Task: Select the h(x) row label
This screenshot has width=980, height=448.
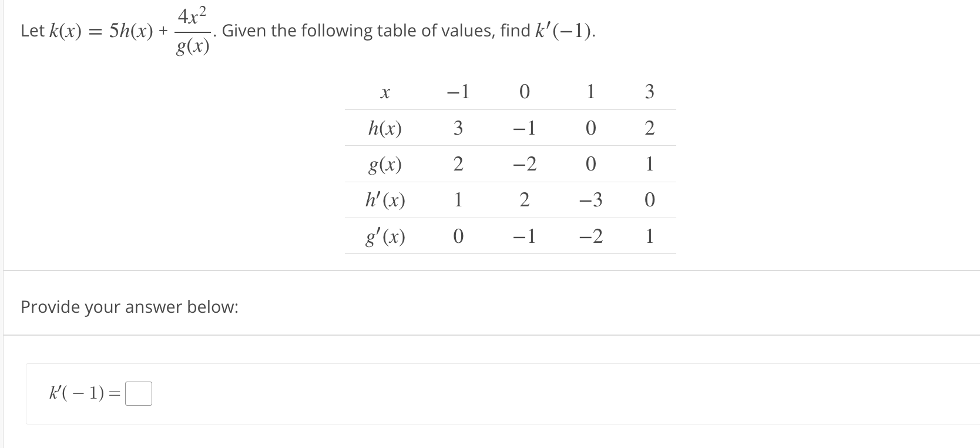Action: coord(385,128)
